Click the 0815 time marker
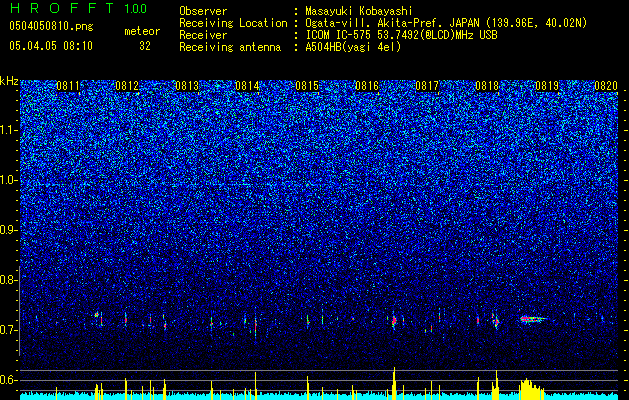Image resolution: width=629 pixels, height=400 pixels. tap(307, 86)
